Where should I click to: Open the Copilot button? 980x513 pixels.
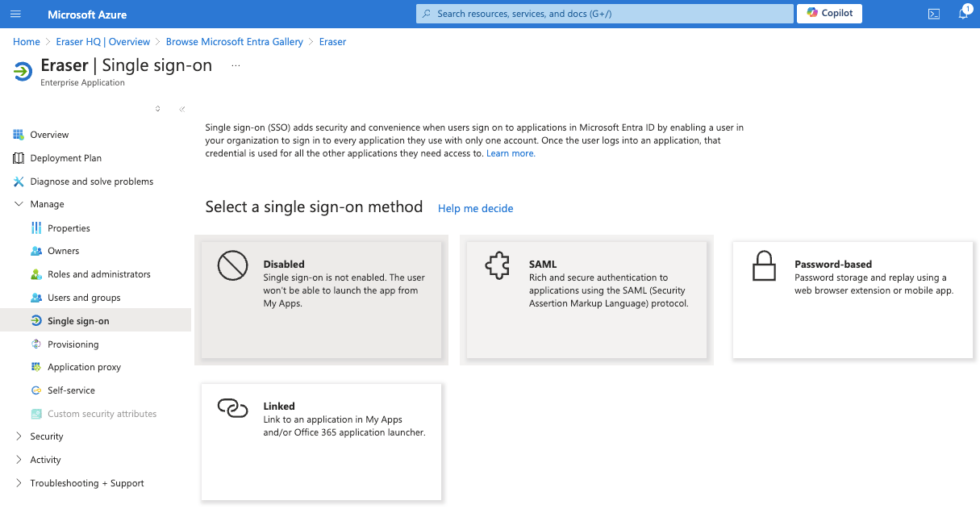point(829,13)
